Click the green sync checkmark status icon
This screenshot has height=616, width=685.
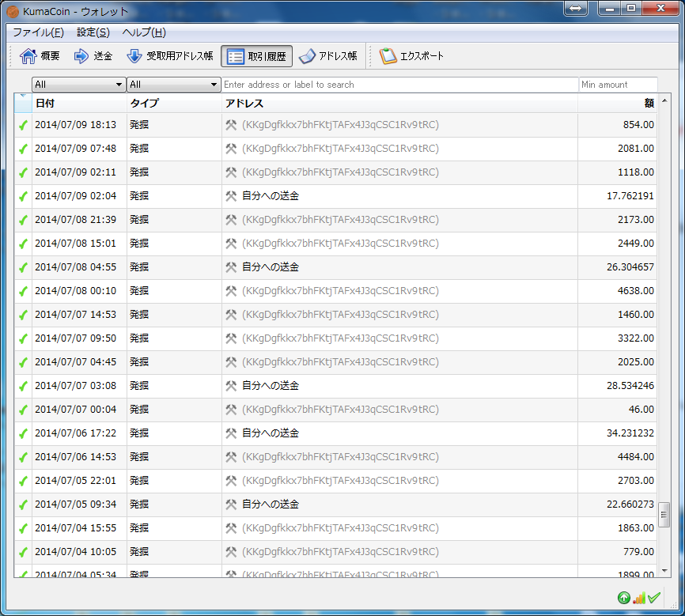(x=654, y=598)
